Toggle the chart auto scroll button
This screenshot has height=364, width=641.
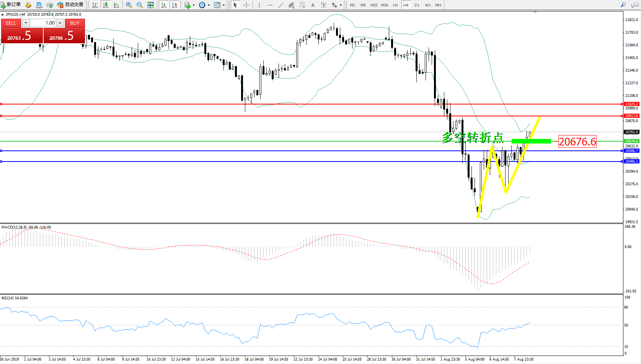click(x=164, y=5)
